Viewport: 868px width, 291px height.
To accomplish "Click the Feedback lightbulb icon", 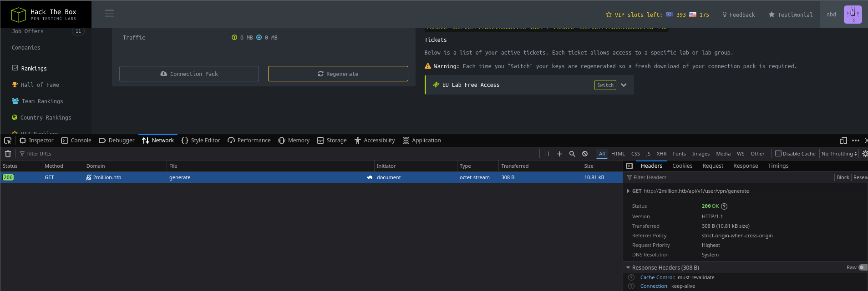I will [725, 15].
